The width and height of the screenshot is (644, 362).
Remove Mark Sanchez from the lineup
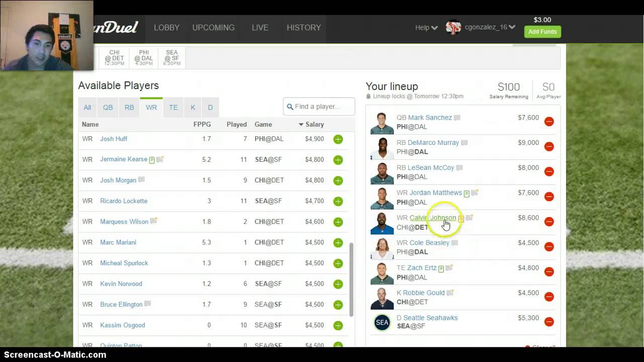[x=549, y=121]
